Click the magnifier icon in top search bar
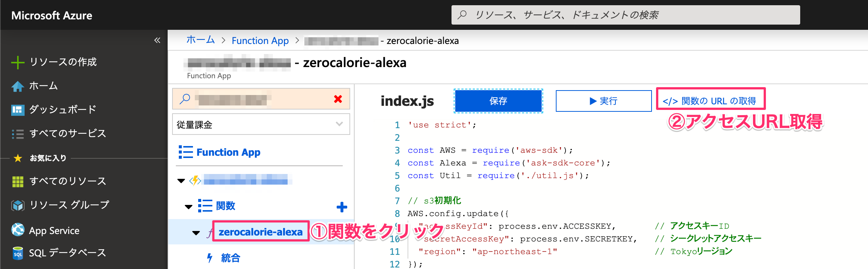868x269 pixels. 462,15
